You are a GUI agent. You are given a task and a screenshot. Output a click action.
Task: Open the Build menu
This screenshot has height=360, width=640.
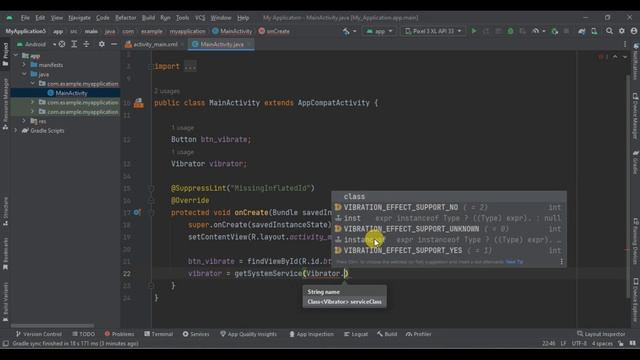coord(148,18)
